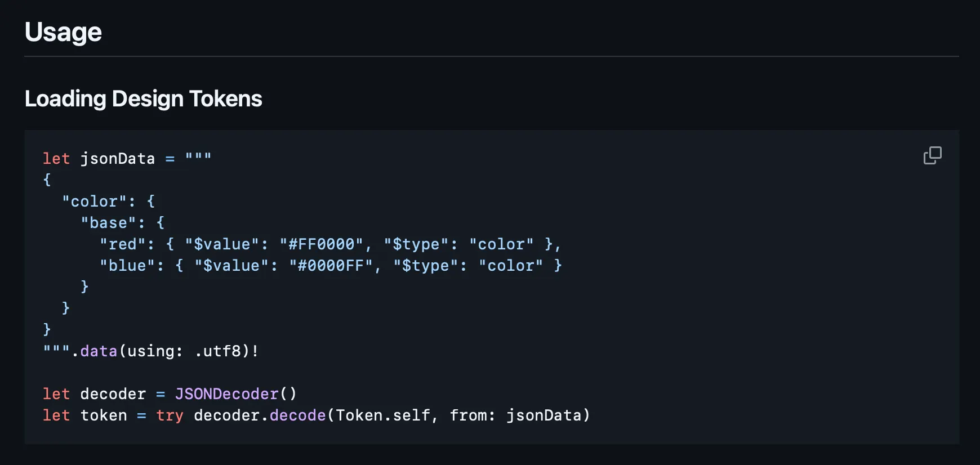Viewport: 980px width, 465px height.
Task: Click the "blue" key in the JSON
Action: tap(127, 266)
